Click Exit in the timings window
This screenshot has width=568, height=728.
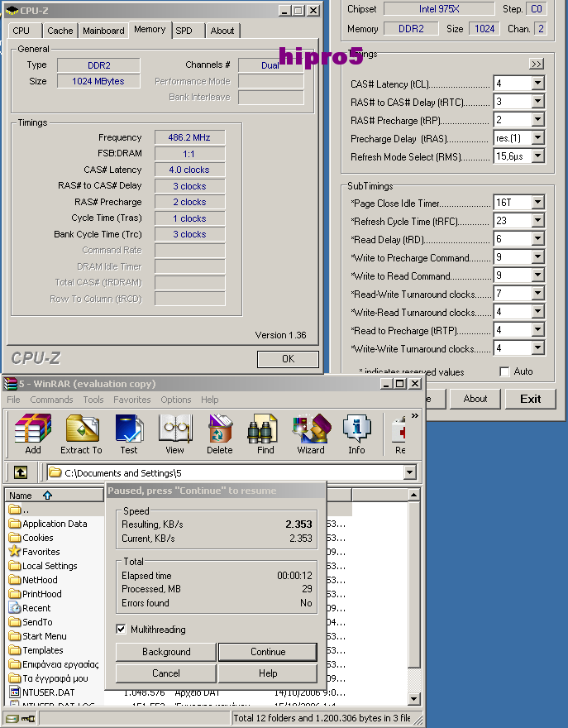(x=531, y=399)
